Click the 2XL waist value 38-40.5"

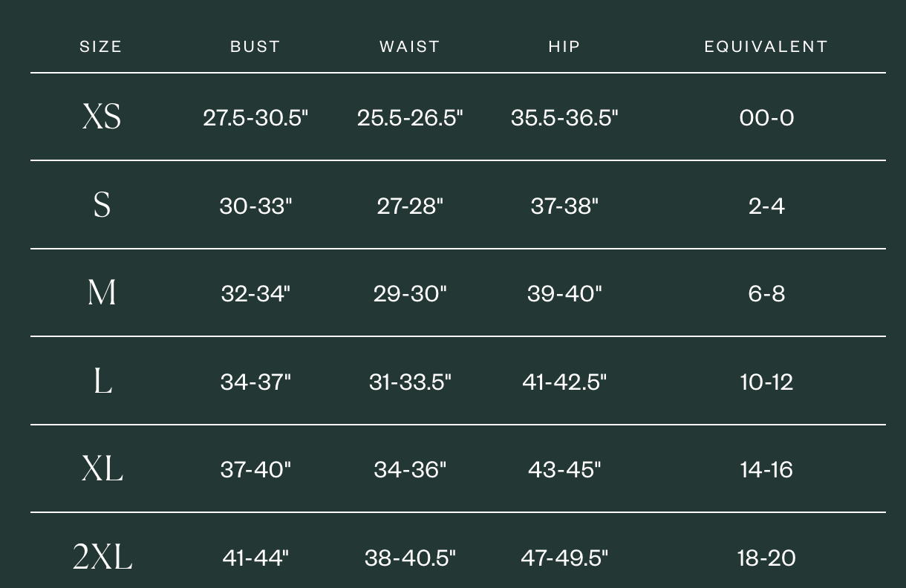coord(410,558)
